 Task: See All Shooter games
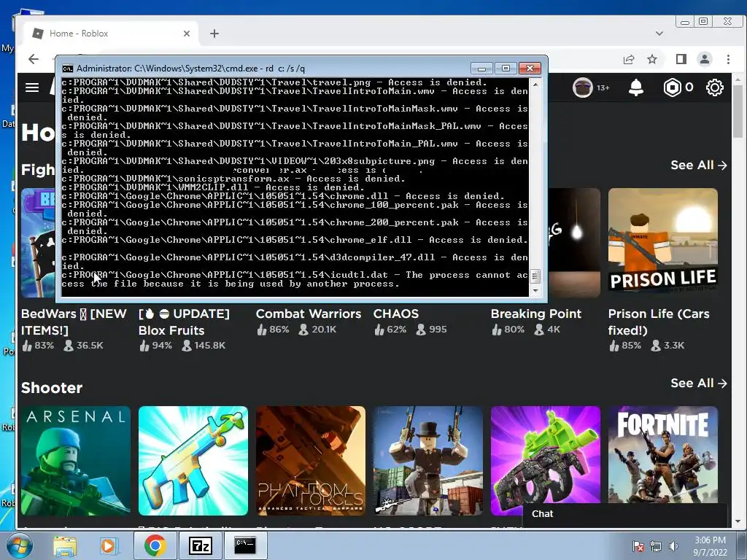pos(698,384)
